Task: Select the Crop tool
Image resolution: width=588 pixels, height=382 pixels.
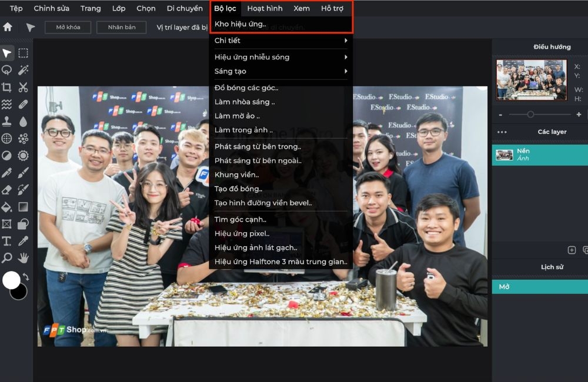Action: [x=8, y=88]
